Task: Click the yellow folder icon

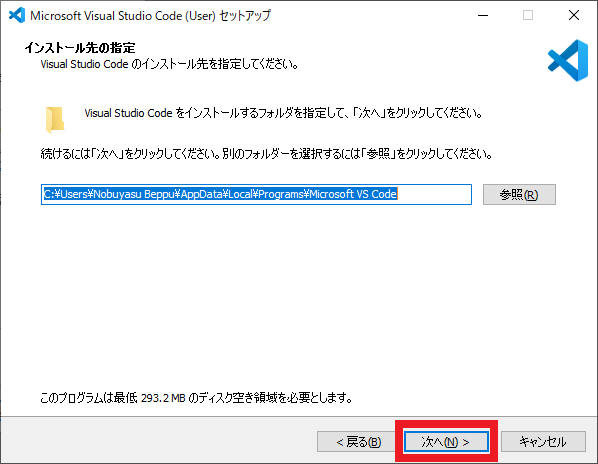Action: (x=55, y=120)
